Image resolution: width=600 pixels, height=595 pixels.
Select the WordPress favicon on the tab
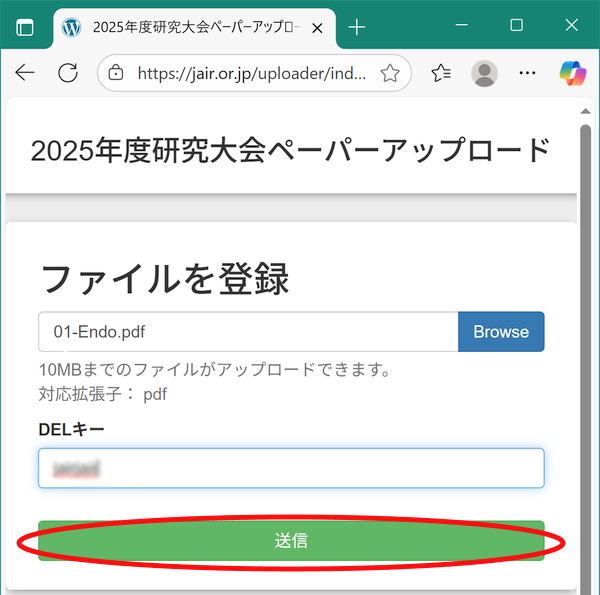[71, 28]
